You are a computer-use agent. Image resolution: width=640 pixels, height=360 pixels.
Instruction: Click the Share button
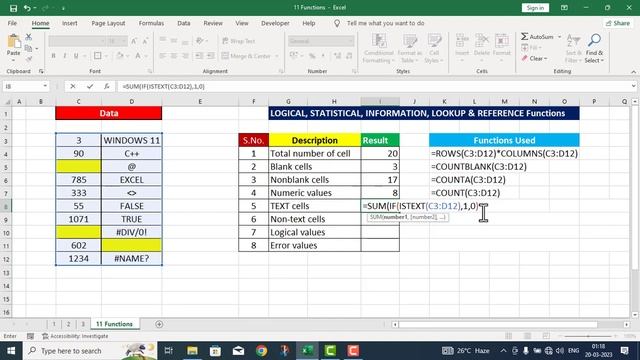click(x=618, y=23)
